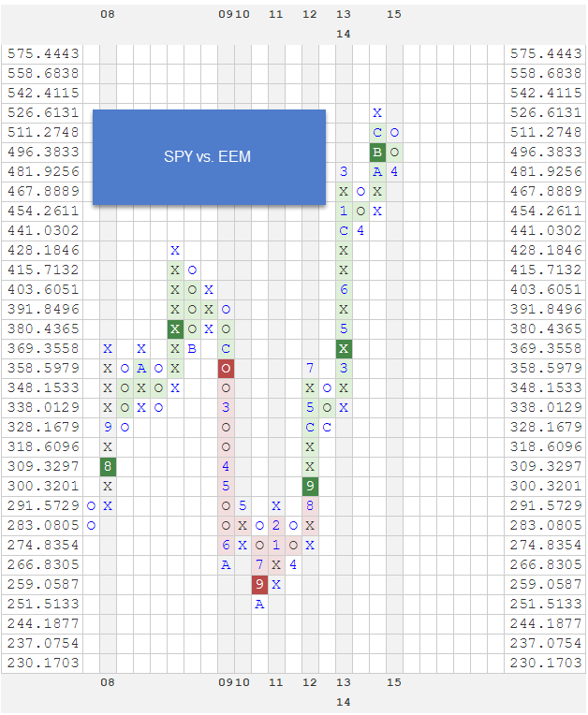Click the blue SPY vs. EEM title box
This screenshot has width=588, height=715.
click(209, 157)
